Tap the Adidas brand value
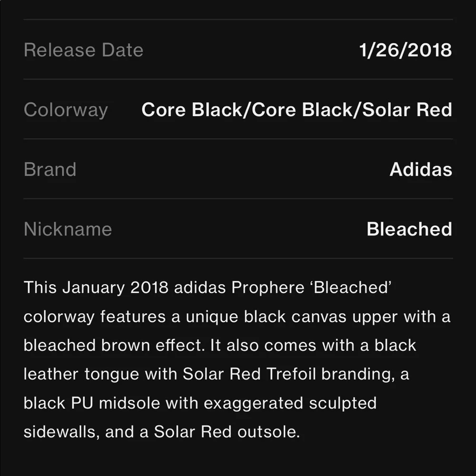Screen dimensions: 476x476 (421, 169)
